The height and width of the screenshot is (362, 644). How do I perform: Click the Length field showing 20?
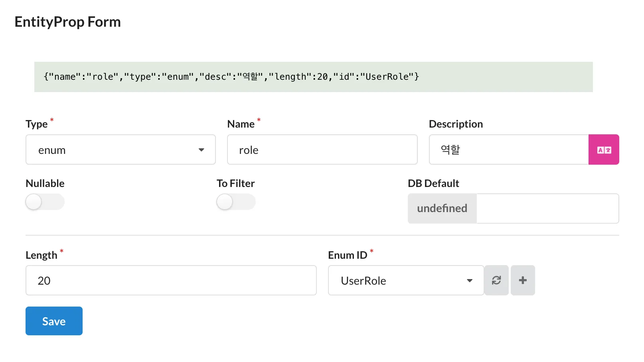coord(171,280)
